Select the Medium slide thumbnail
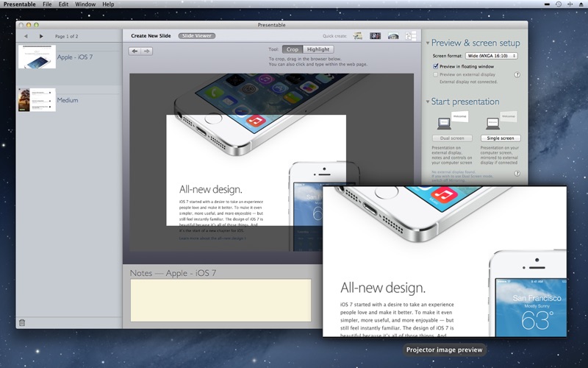Screen dimensions: 588x368 click(x=37, y=100)
